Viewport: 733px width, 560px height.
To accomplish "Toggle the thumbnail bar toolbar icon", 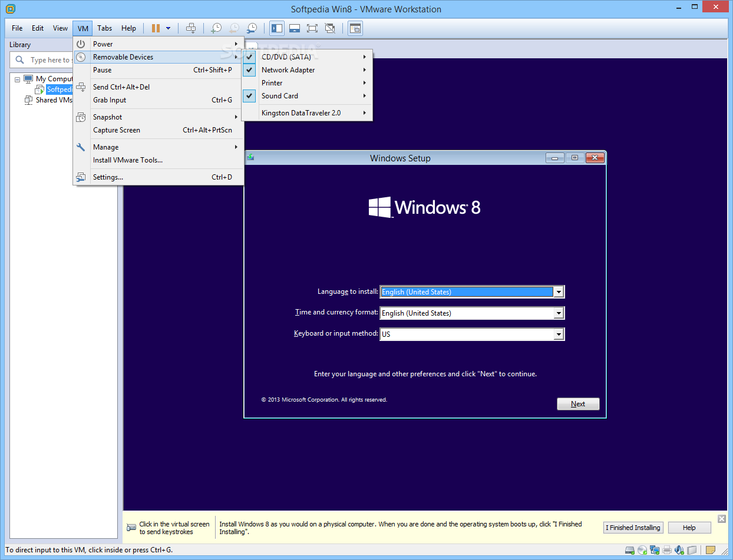I will point(295,28).
